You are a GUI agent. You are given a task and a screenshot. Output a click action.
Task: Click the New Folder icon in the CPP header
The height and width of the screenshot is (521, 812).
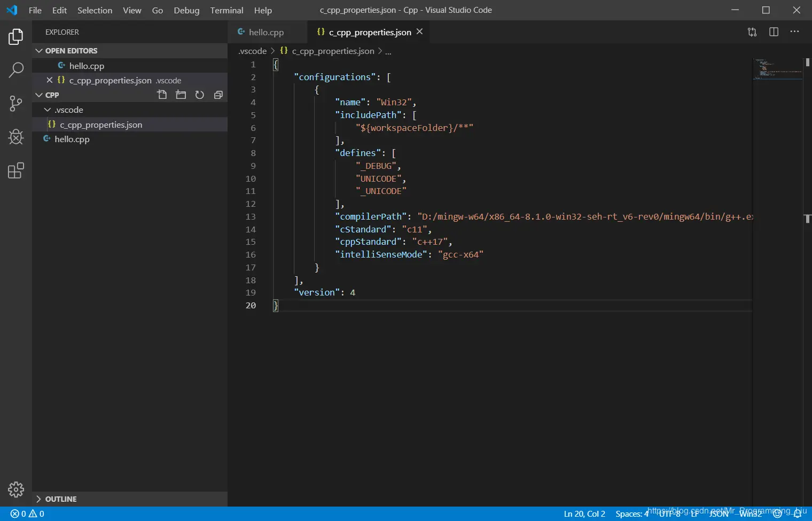(181, 95)
